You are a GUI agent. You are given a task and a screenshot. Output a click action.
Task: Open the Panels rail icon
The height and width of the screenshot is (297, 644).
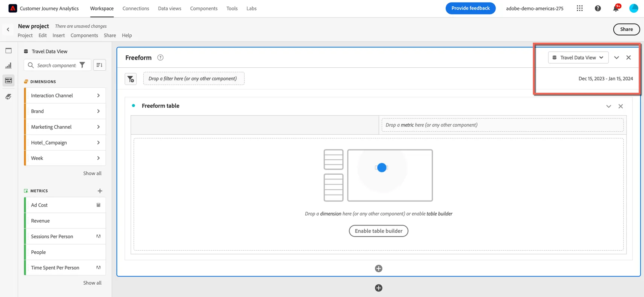9,50
